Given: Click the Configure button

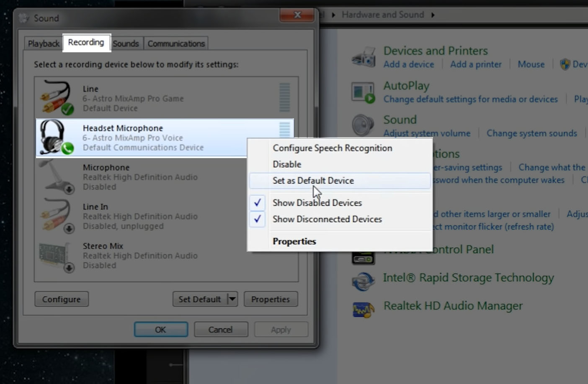Looking at the screenshot, I should point(62,299).
